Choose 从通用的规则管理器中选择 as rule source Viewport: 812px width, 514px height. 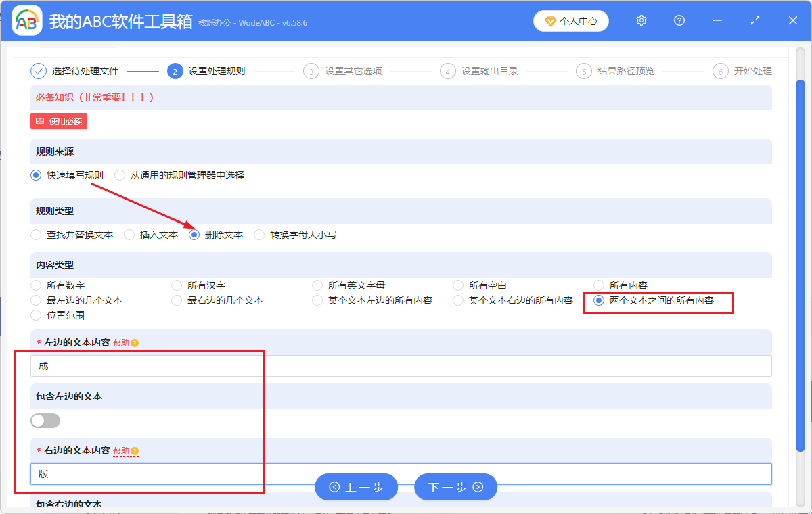pyautogui.click(x=119, y=174)
